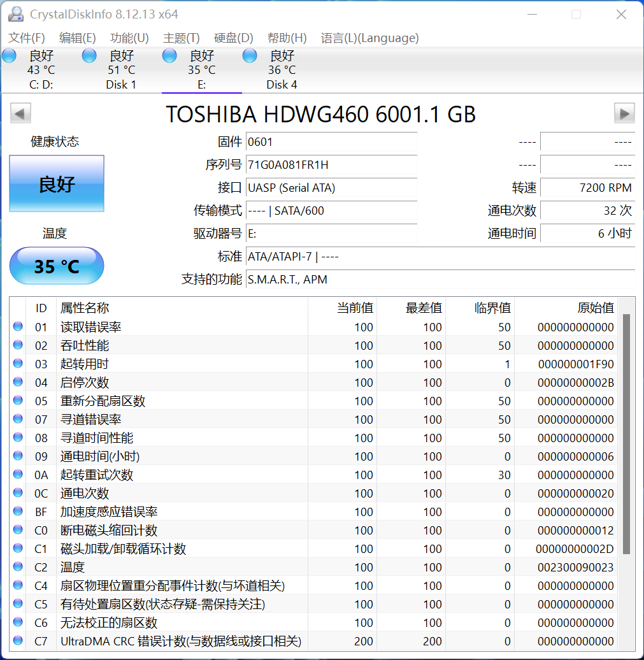
Task: Click the status dot for attribute 02 吞吐性能
Action: (x=18, y=345)
